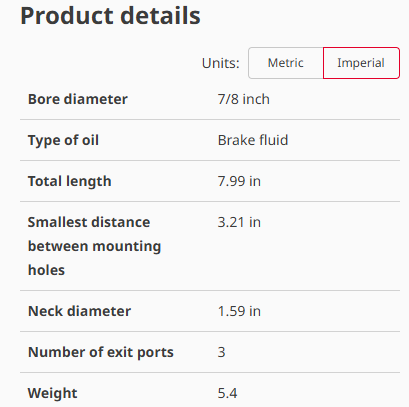Select the 'Bore diameter' row label

click(x=78, y=99)
